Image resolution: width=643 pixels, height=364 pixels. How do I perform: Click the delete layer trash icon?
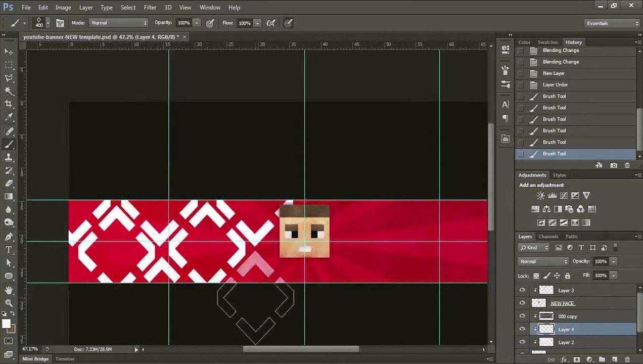click(627, 359)
